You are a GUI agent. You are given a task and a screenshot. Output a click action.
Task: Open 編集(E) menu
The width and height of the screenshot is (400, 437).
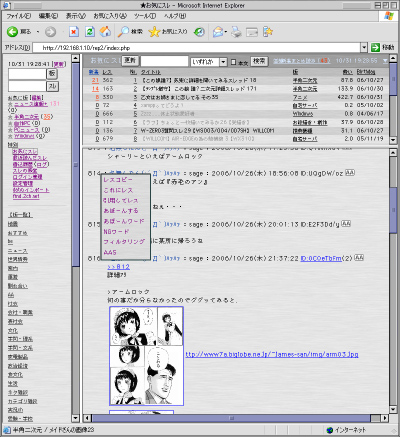pyautogui.click(x=48, y=16)
